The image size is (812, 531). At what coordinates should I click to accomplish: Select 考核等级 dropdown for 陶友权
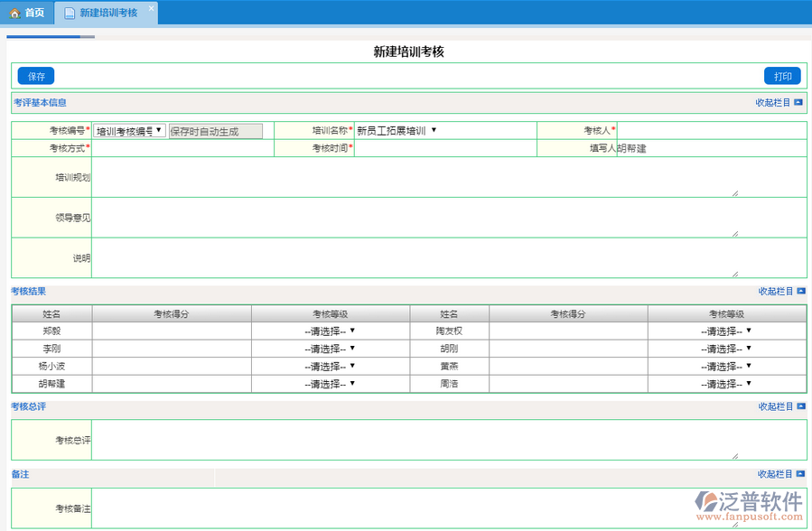726,331
